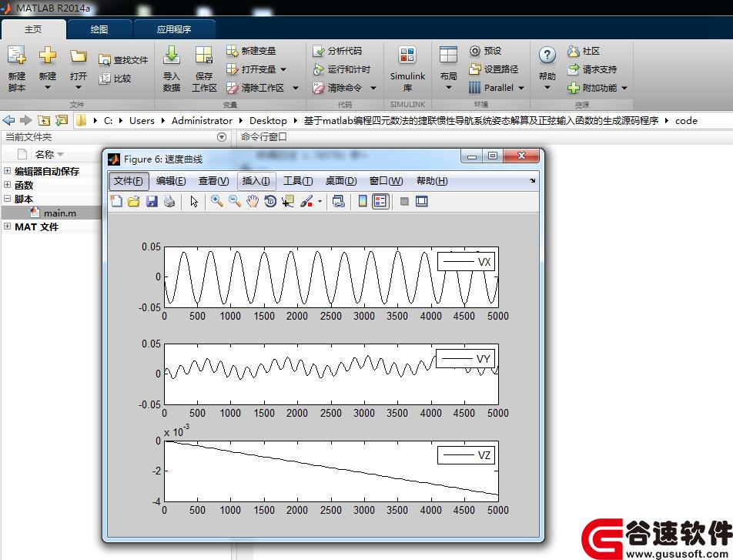Click New Figure icon in figure toolbar
Viewport: 733px width, 560px height.
116,202
